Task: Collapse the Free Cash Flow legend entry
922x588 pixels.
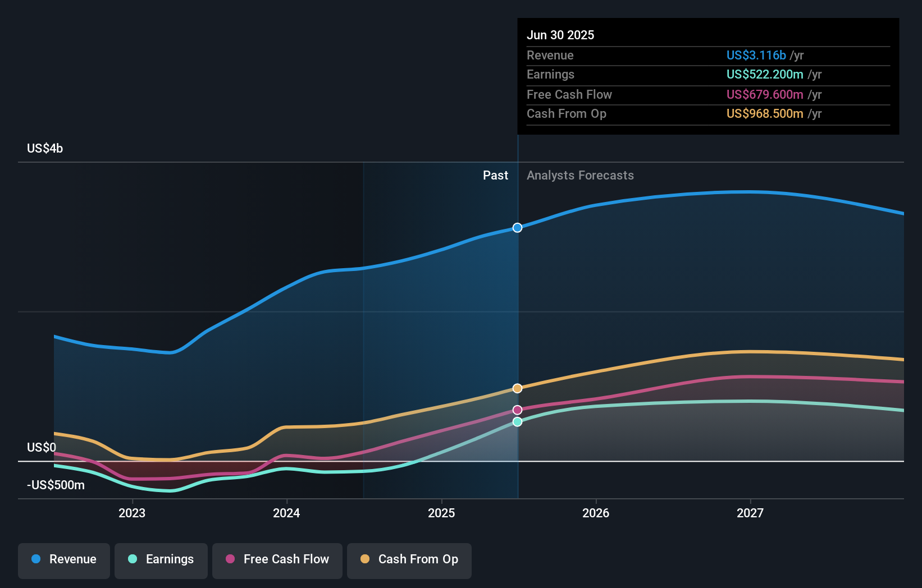Action: [x=277, y=559]
